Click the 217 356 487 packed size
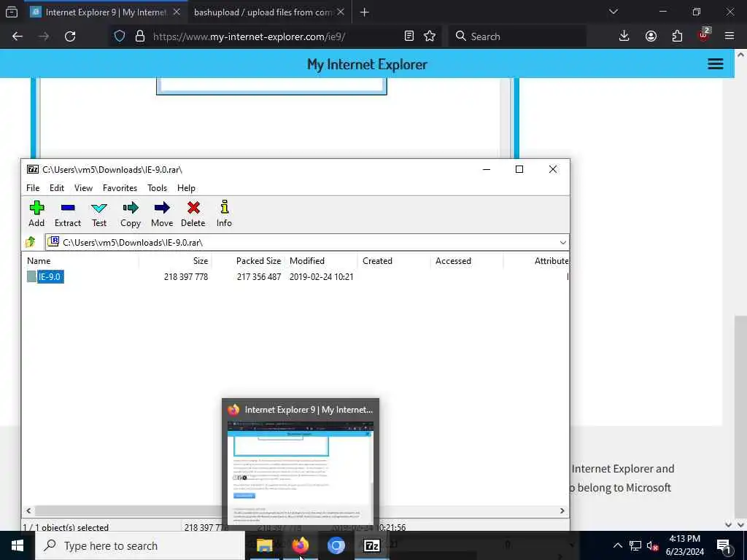Screen dimensions: 747x560 (259, 276)
